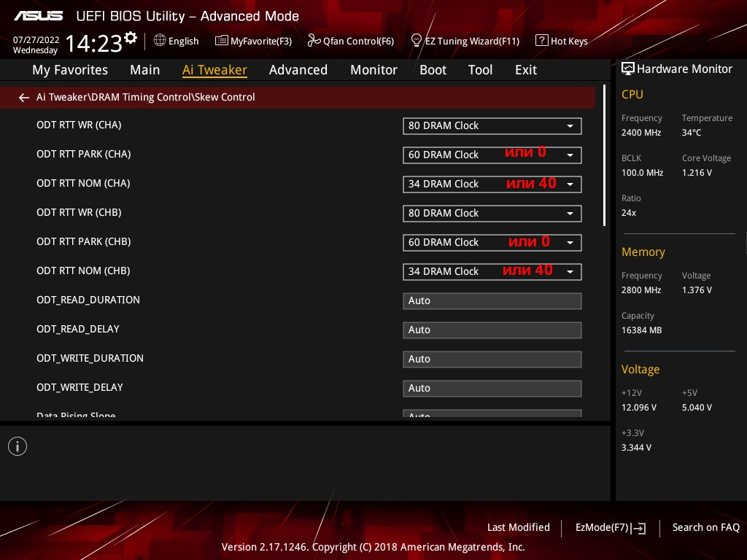Image resolution: width=747 pixels, height=560 pixels.
Task: Click CPU temperature value 34°C
Action: coord(692,133)
